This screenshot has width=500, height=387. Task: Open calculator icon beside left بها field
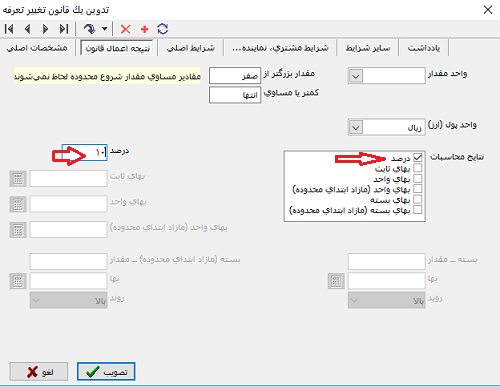click(x=18, y=281)
